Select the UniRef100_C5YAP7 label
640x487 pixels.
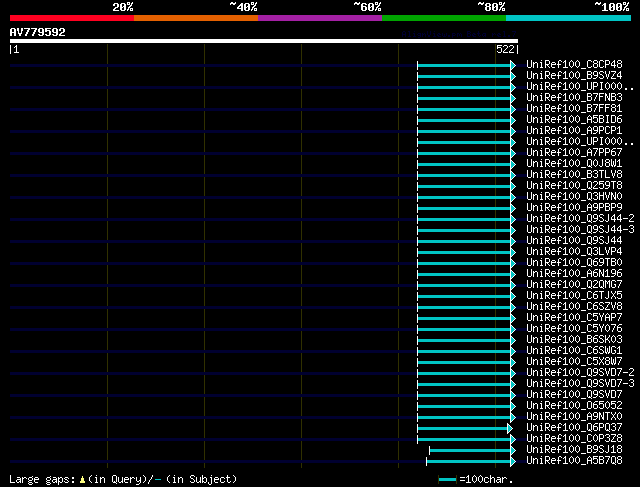pyautogui.click(x=574, y=318)
